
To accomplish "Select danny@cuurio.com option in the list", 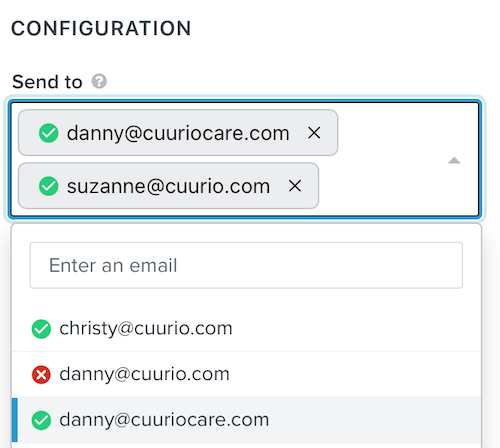I will [247, 374].
